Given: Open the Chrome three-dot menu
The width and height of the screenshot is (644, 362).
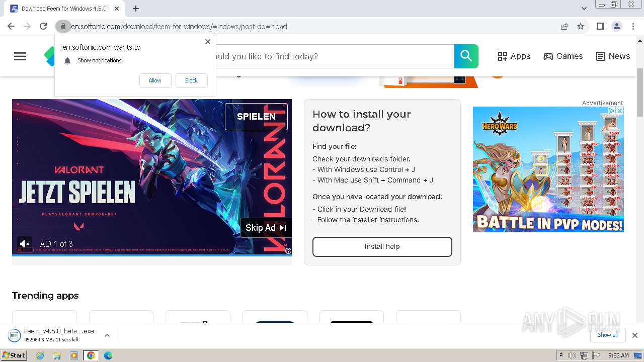Looking at the screenshot, I should [x=633, y=26].
